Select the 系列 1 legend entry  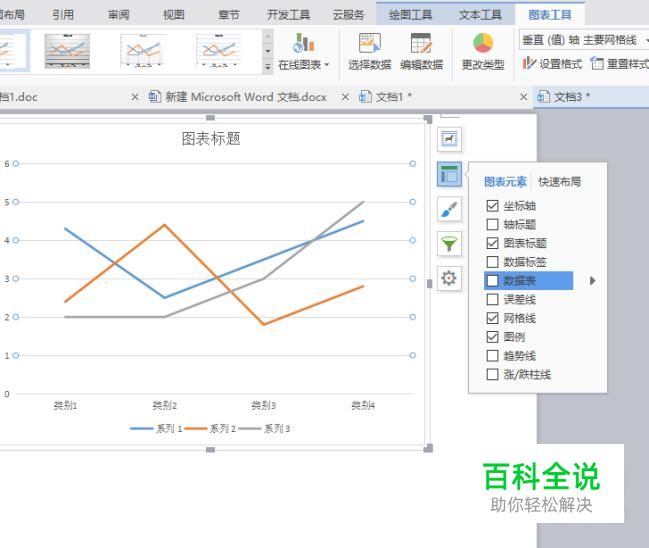click(x=156, y=429)
